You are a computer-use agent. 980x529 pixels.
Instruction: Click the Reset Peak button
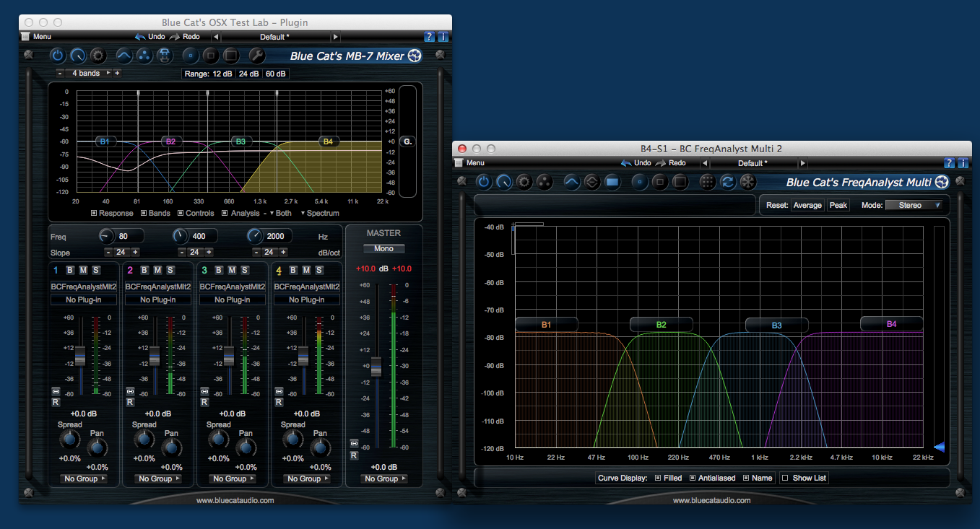(x=838, y=205)
